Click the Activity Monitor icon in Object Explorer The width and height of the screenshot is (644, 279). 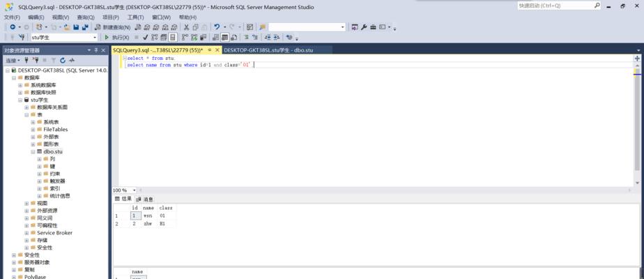72,61
